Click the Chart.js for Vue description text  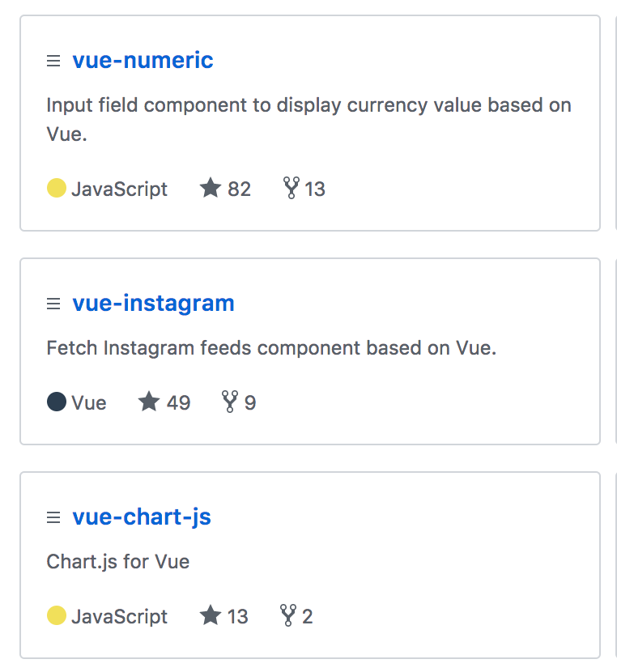118,562
